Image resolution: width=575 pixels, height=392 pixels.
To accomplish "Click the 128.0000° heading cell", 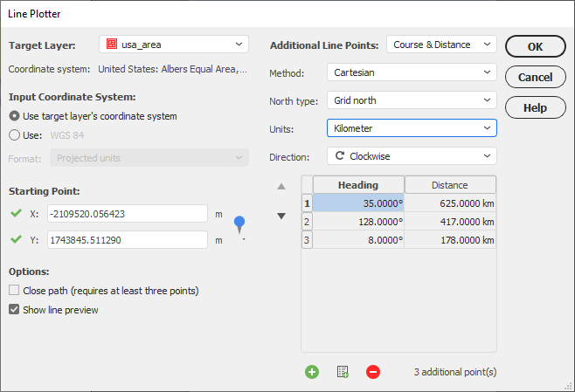I will click(x=358, y=222).
